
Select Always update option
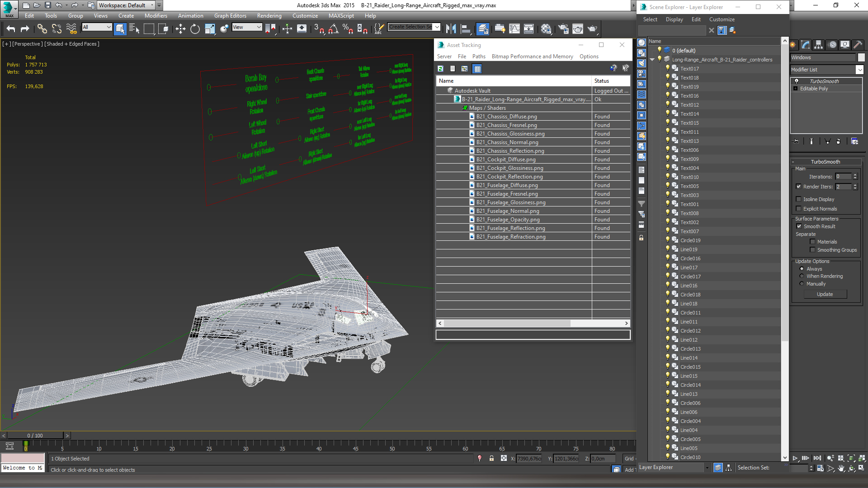click(802, 269)
